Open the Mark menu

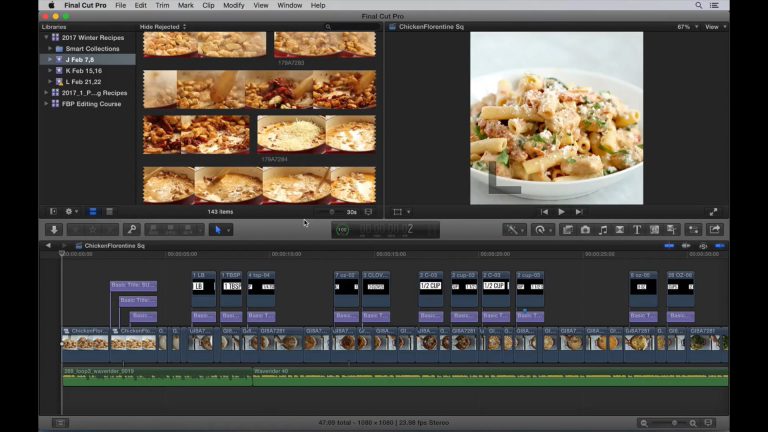point(186,5)
